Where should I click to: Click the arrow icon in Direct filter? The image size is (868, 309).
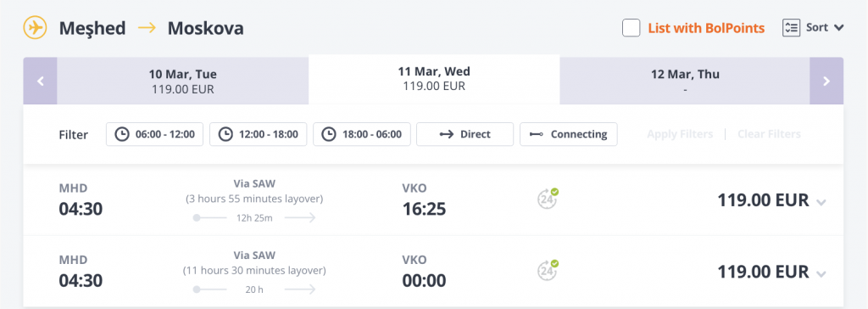(x=446, y=134)
